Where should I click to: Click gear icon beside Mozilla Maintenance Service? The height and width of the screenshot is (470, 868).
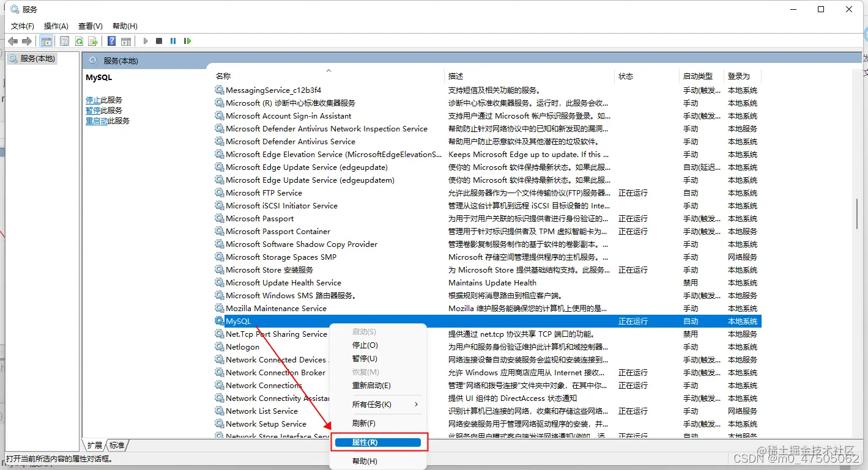click(219, 308)
